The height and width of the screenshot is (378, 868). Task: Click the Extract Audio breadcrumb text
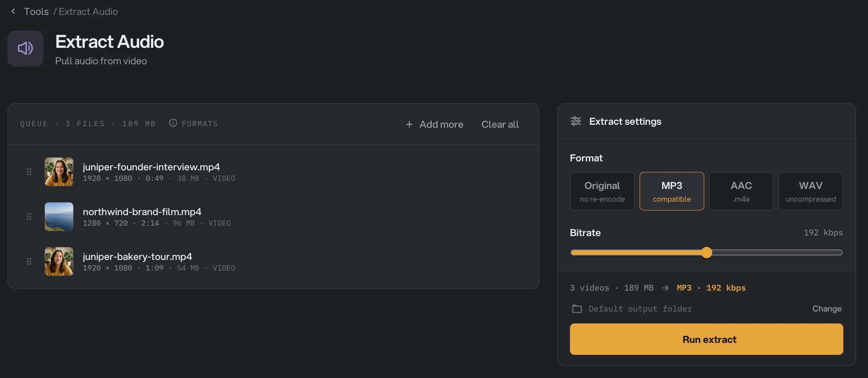coord(88,12)
